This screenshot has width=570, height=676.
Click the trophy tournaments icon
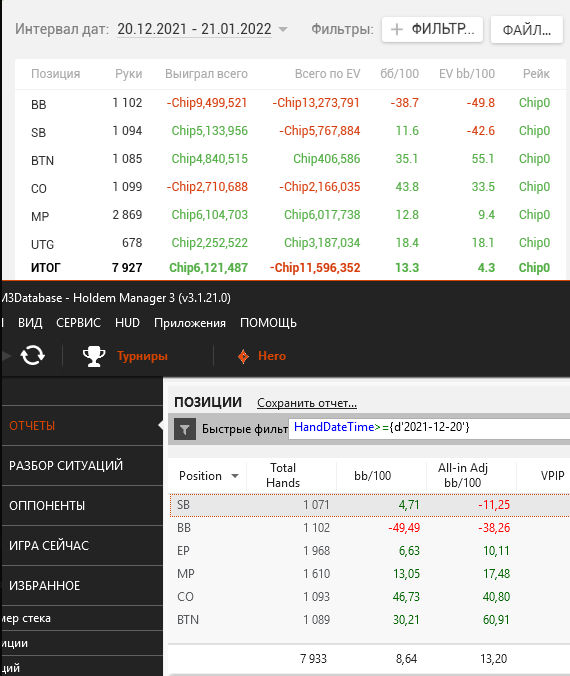(94, 356)
